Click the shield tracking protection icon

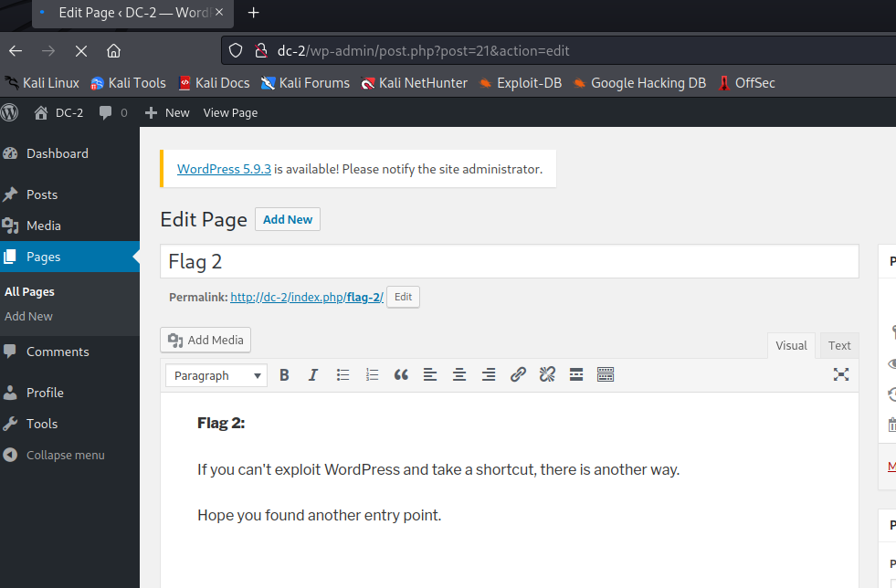pyautogui.click(x=236, y=51)
